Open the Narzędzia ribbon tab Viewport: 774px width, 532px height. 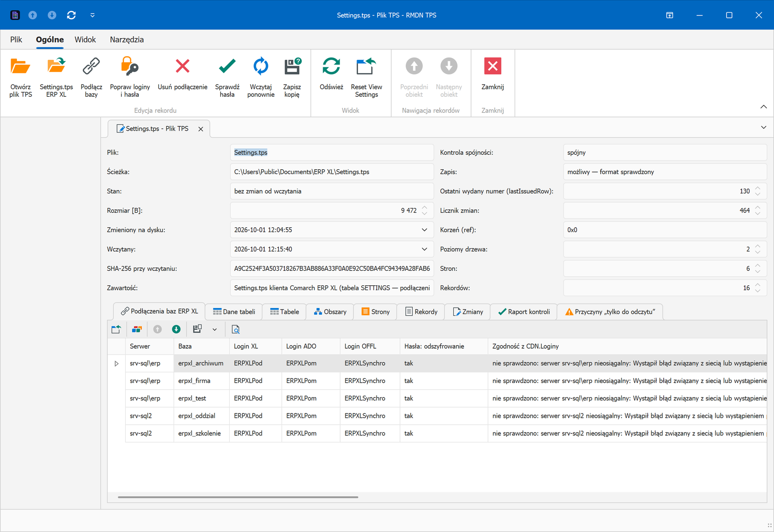[x=127, y=40]
